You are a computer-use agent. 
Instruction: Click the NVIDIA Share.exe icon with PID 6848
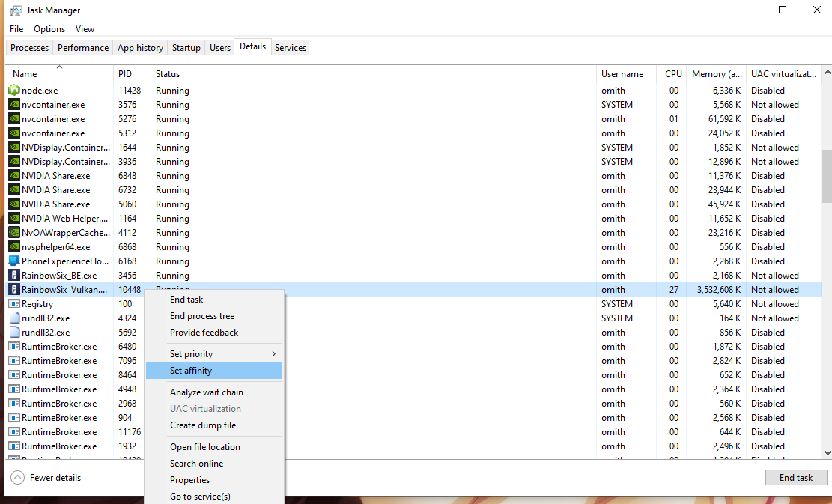tap(14, 175)
